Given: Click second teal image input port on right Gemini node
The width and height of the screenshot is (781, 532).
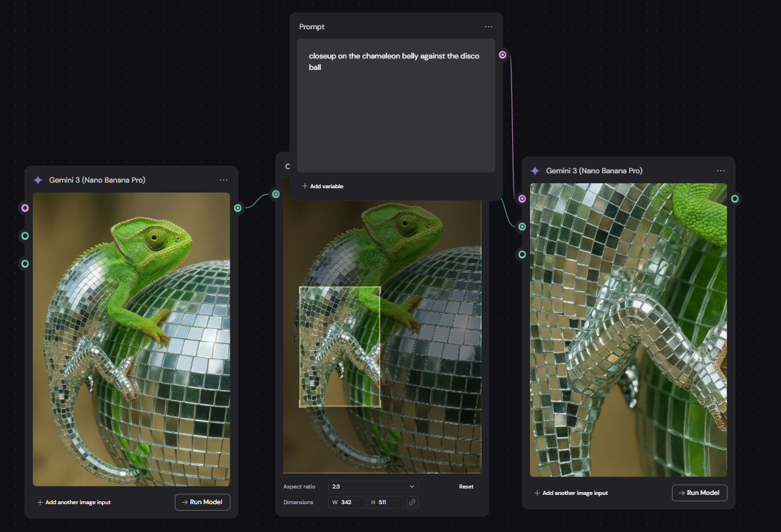Looking at the screenshot, I should coord(522,255).
